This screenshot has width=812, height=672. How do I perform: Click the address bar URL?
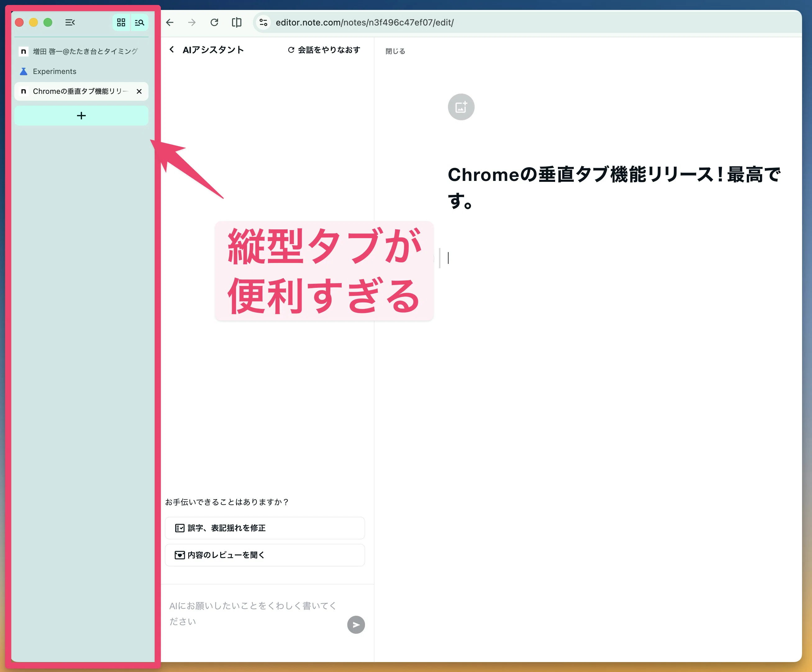click(x=365, y=22)
